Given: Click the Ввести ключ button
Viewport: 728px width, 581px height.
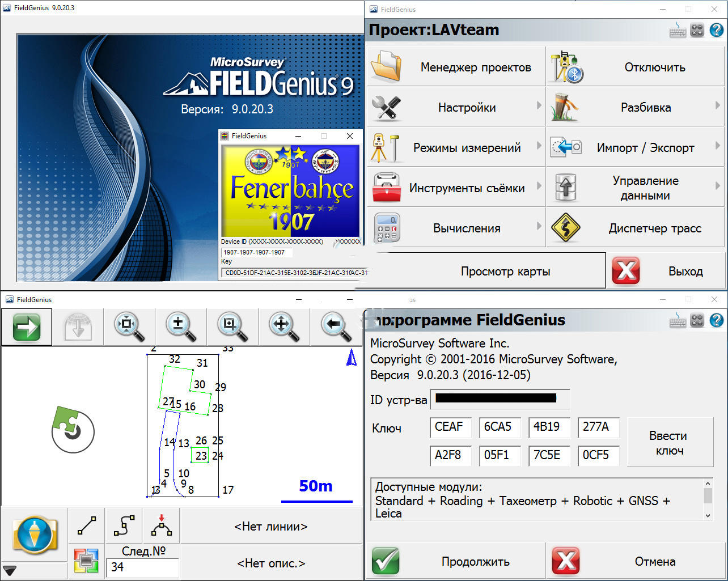Looking at the screenshot, I should point(670,443).
